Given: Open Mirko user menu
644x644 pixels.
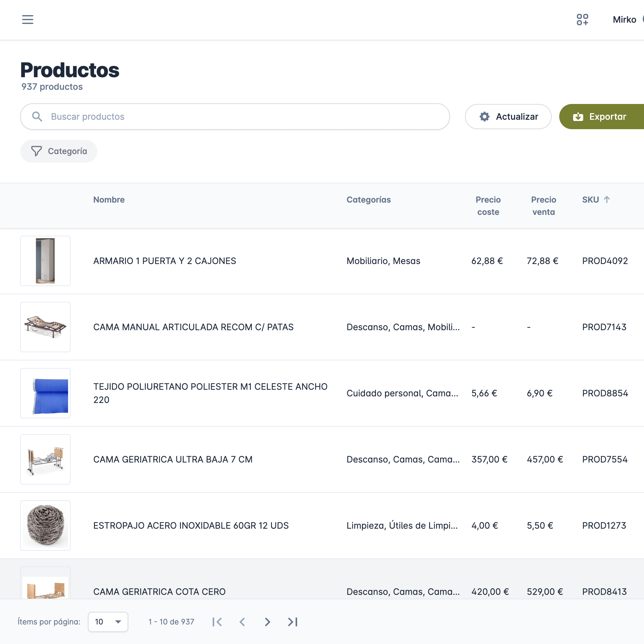Looking at the screenshot, I should point(625,19).
